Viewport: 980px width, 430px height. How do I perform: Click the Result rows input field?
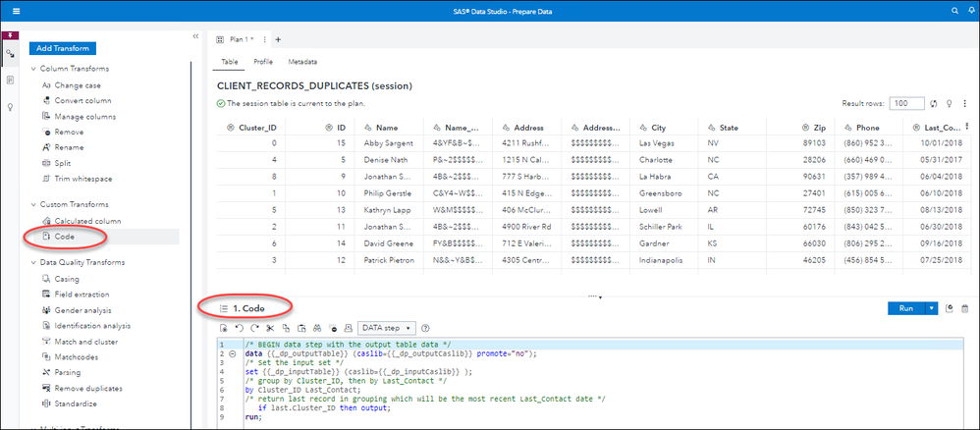[907, 103]
